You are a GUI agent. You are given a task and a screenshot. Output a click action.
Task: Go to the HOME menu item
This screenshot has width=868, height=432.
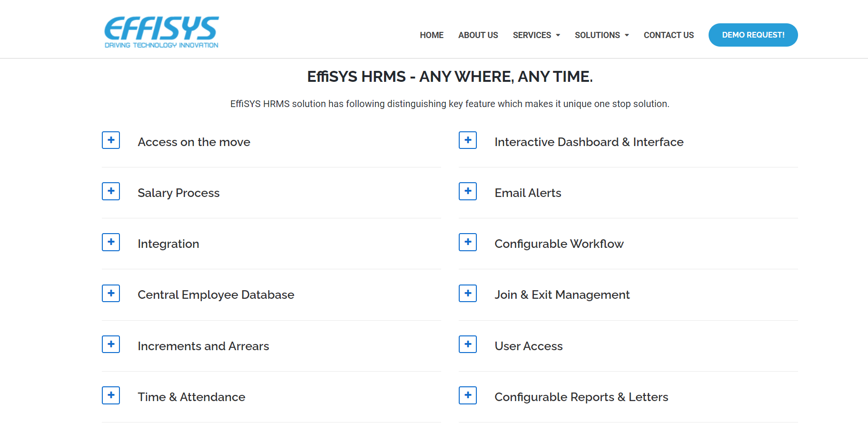(432, 35)
